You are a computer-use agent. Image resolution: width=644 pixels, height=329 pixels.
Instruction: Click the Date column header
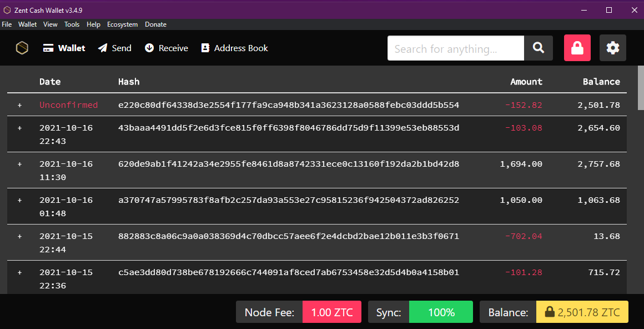click(50, 82)
